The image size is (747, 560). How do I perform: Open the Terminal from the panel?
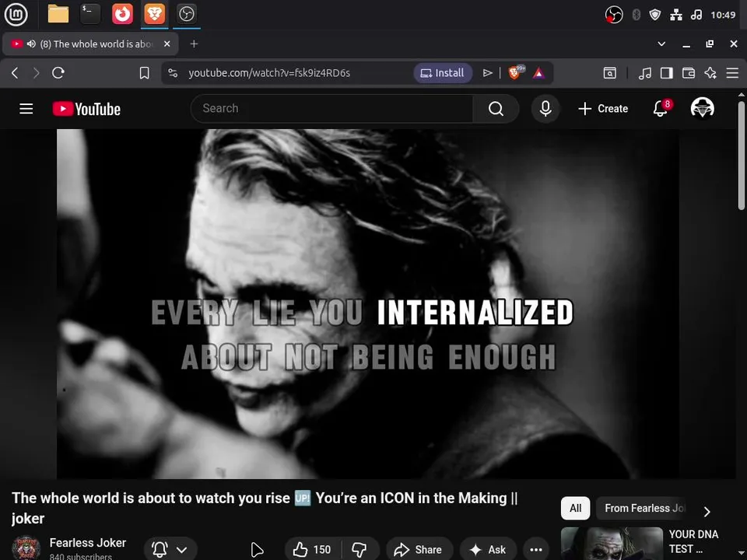(x=90, y=14)
